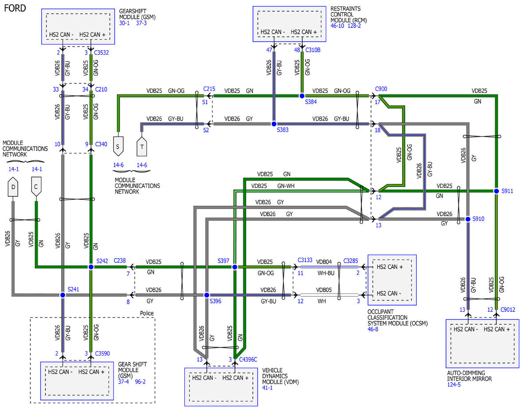Click connector label C210
The height and width of the screenshot is (411, 532).
(101, 90)
